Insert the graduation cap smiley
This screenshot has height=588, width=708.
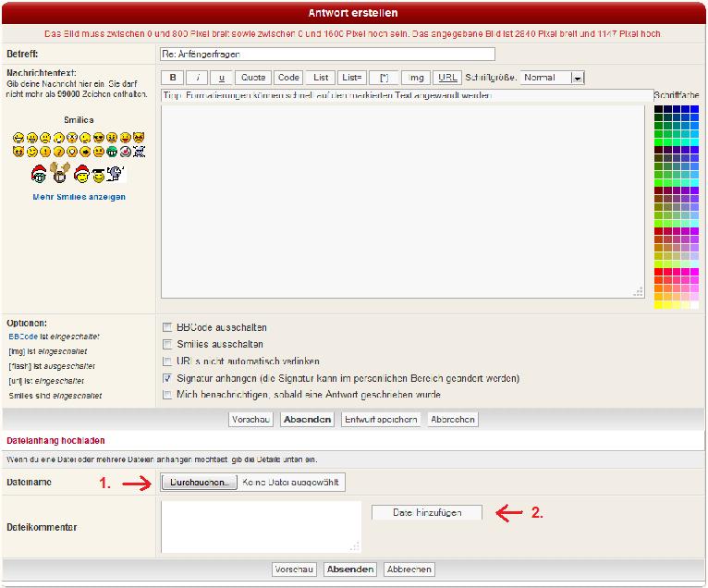tap(98, 175)
